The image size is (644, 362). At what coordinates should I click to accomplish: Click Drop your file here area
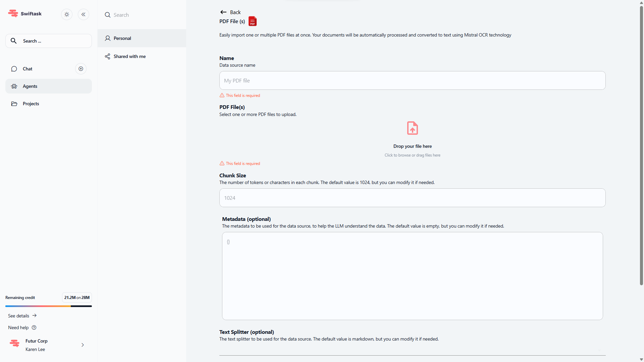click(x=412, y=146)
